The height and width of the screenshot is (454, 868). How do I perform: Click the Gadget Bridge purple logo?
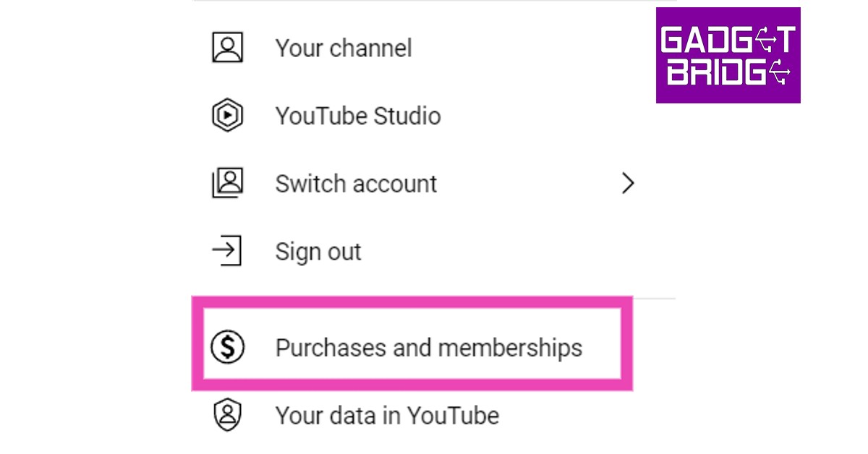[x=728, y=55]
